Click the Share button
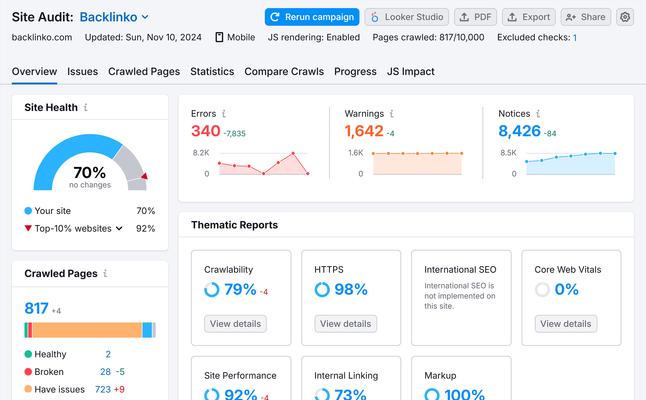This screenshot has width=646, height=400. click(x=585, y=17)
